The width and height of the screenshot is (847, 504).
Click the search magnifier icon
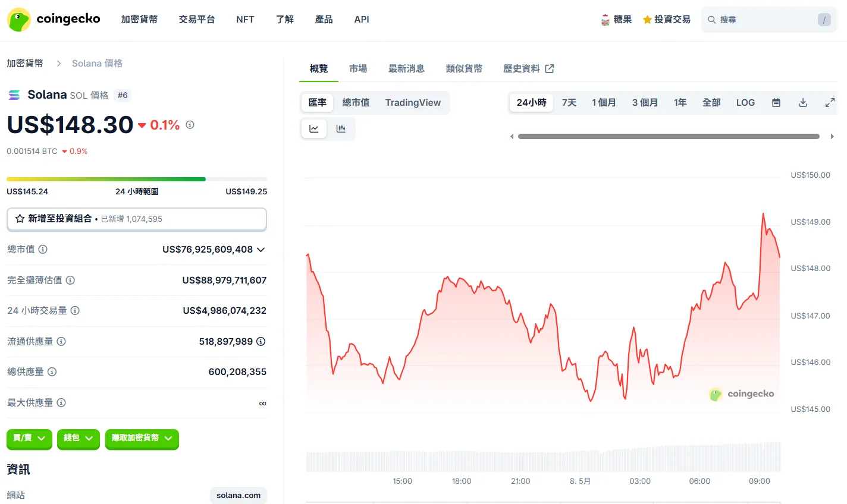pos(711,20)
